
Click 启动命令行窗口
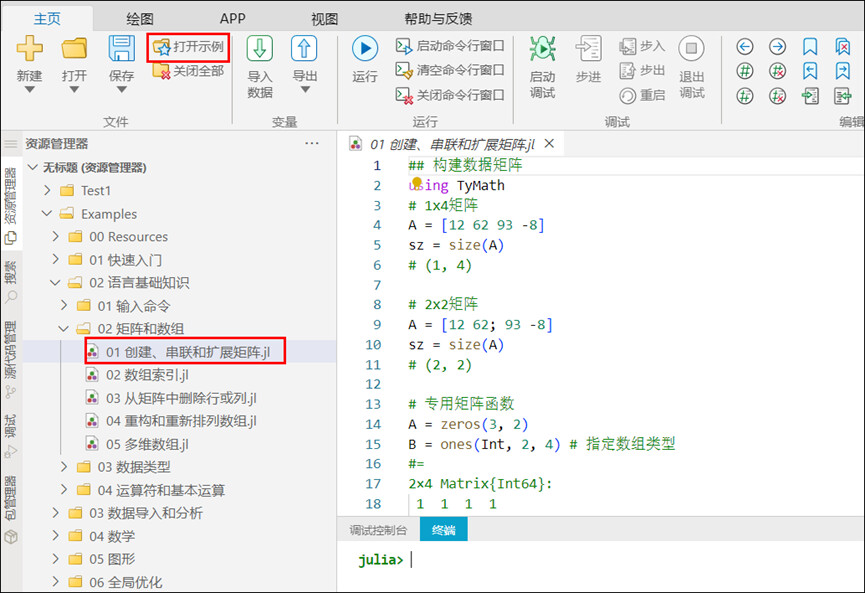pos(450,46)
